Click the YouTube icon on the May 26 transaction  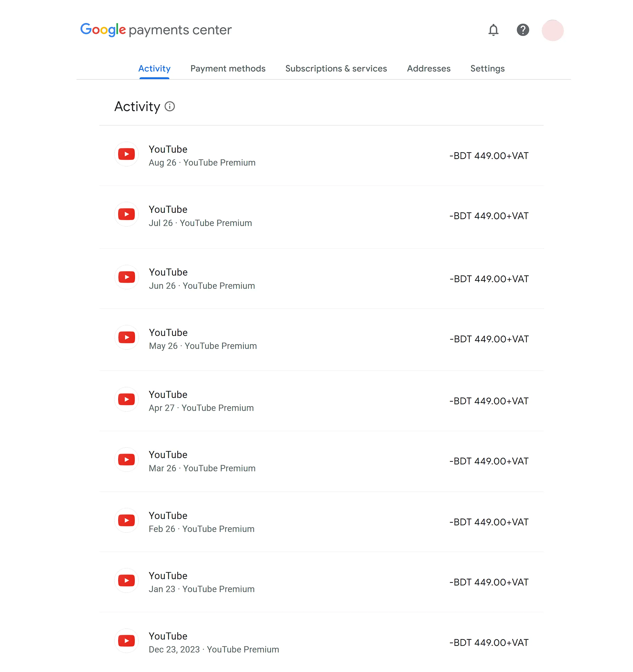click(x=126, y=337)
